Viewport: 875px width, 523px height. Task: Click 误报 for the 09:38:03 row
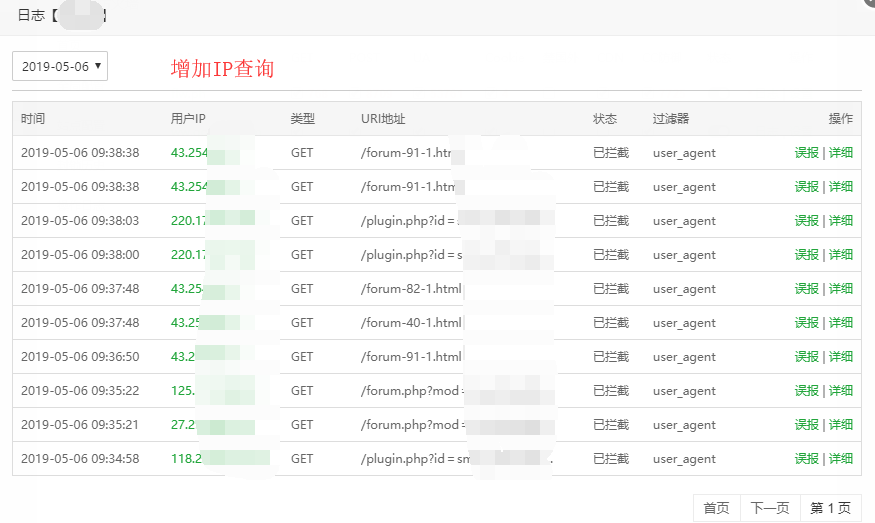[806, 221]
